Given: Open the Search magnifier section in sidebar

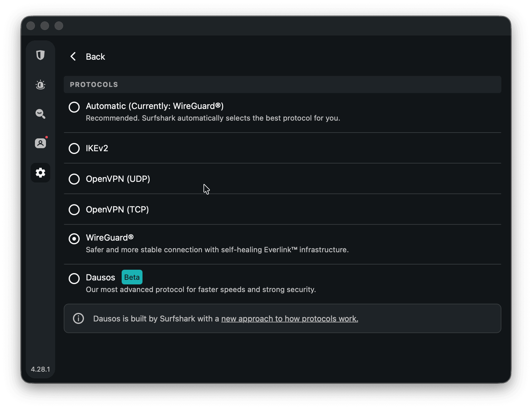Looking at the screenshot, I should pyautogui.click(x=40, y=114).
